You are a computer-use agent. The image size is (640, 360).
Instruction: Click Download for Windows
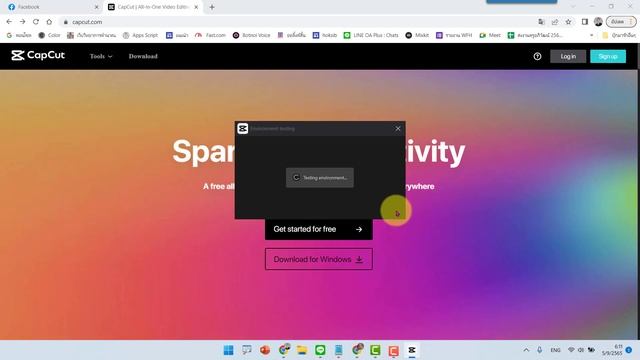[x=318, y=259]
